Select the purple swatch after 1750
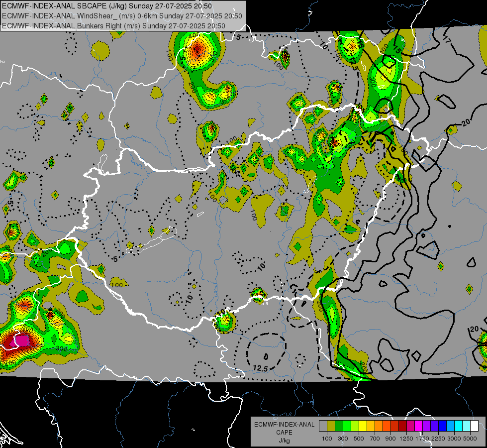The height and width of the screenshot is (448, 487). click(x=427, y=426)
